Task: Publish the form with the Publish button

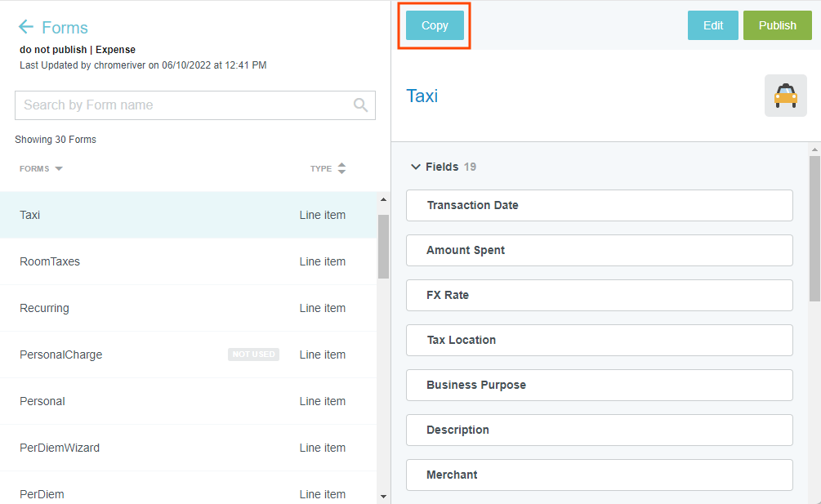Action: pos(777,25)
